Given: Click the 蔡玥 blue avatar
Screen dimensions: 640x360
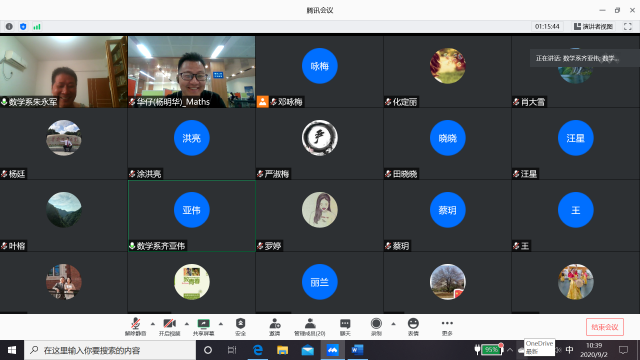Looking at the screenshot, I should (447, 210).
